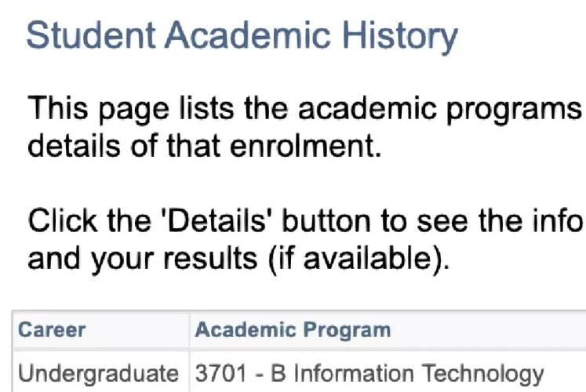586x392 pixels.
Task: Sort table by the Career column header
Action: [x=53, y=329]
